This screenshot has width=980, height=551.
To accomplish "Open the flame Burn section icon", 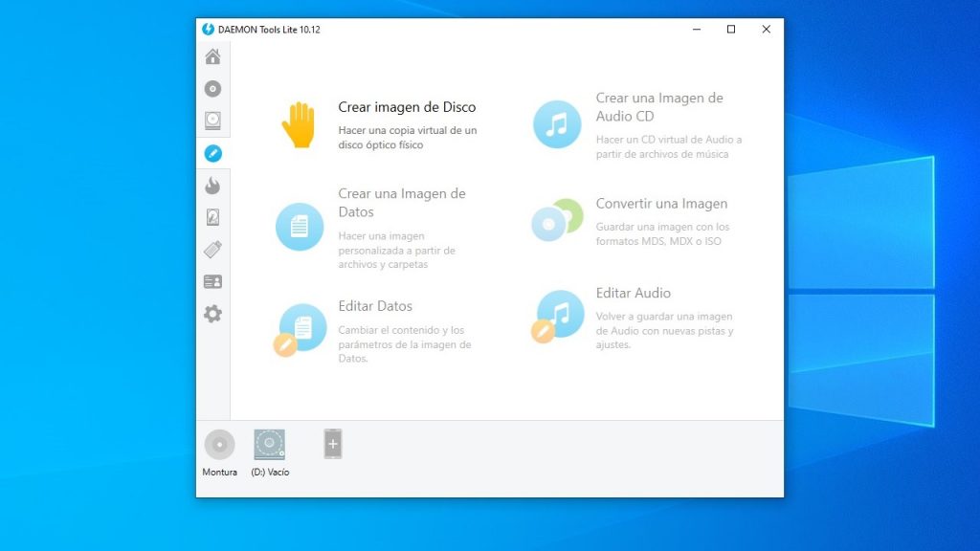I will (x=212, y=186).
